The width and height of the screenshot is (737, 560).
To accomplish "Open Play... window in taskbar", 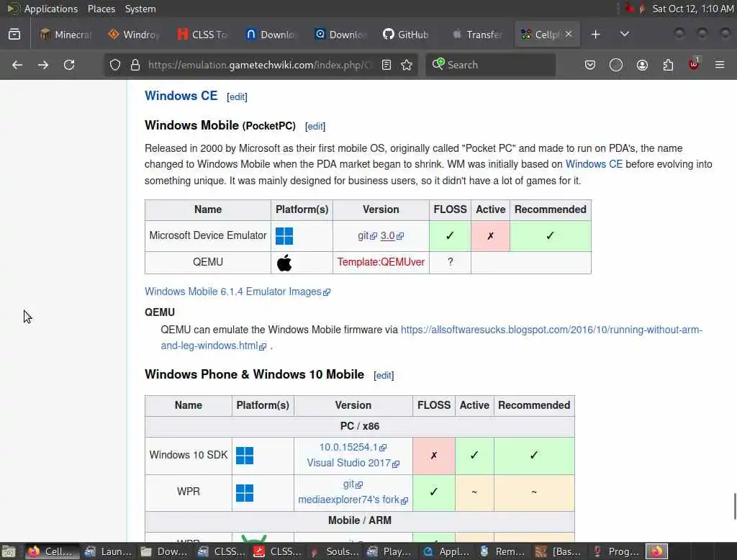I will 390,551.
